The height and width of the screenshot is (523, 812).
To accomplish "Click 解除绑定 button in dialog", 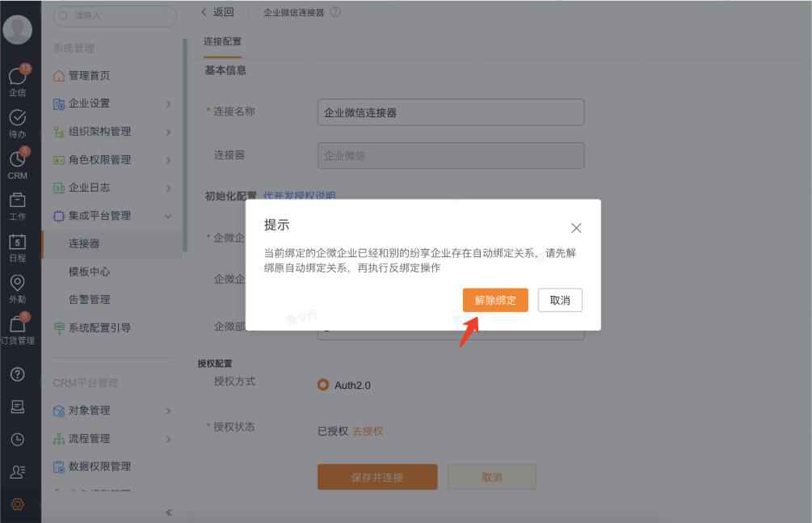I will pyautogui.click(x=495, y=300).
